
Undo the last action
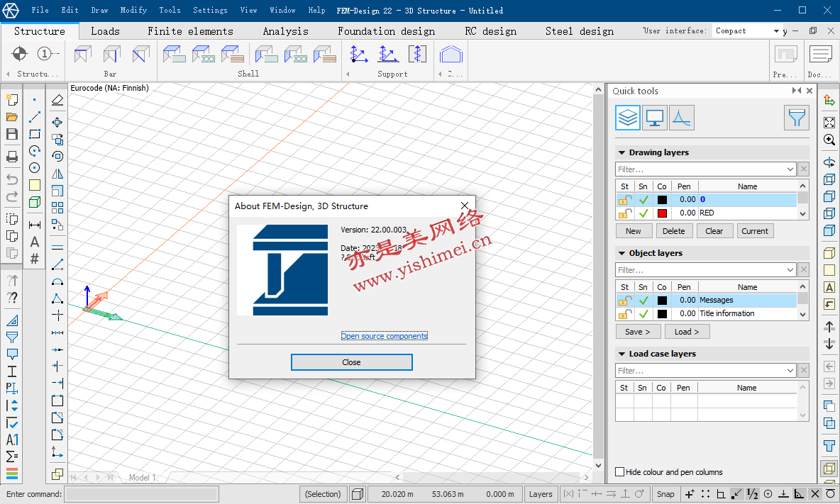click(12, 179)
